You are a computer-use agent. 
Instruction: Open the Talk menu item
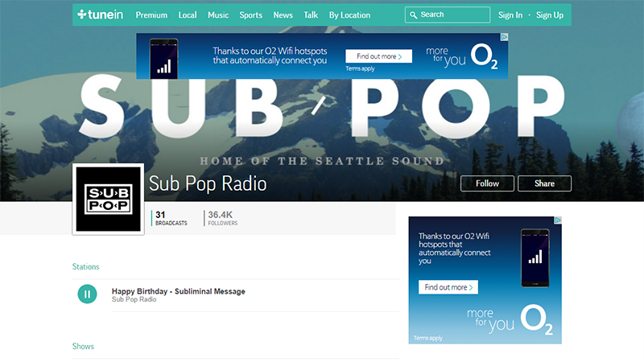(x=311, y=15)
